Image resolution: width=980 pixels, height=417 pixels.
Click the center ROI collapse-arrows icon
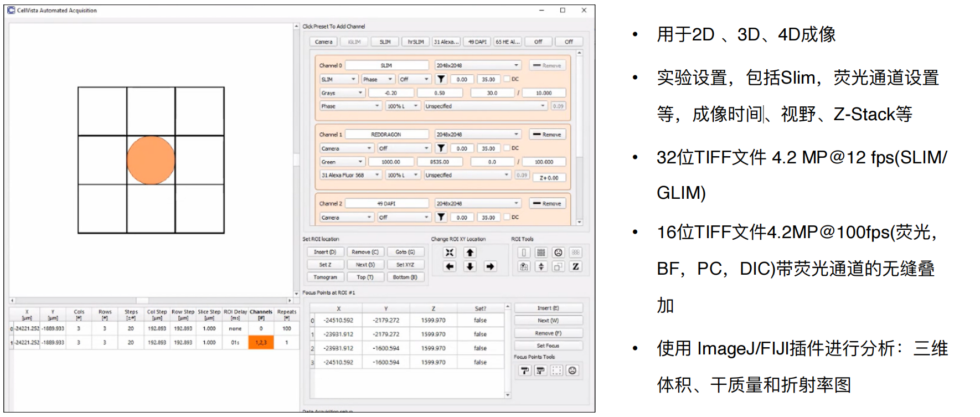[x=450, y=253]
